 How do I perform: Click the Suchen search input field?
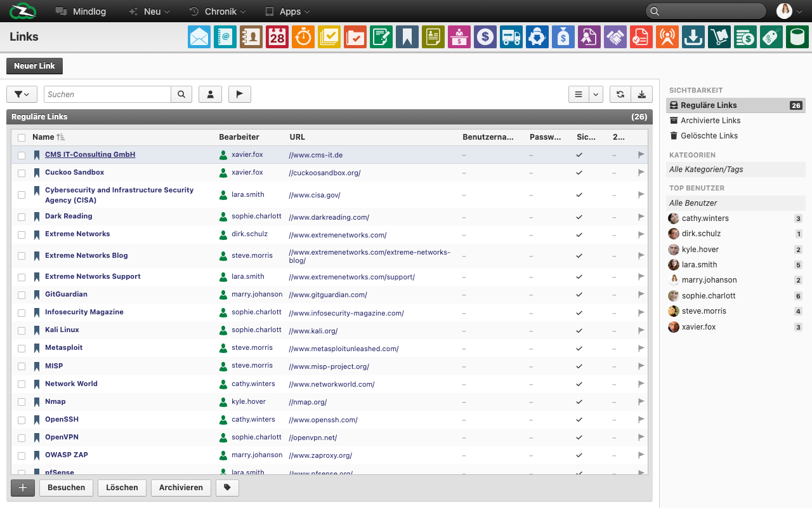coord(107,94)
